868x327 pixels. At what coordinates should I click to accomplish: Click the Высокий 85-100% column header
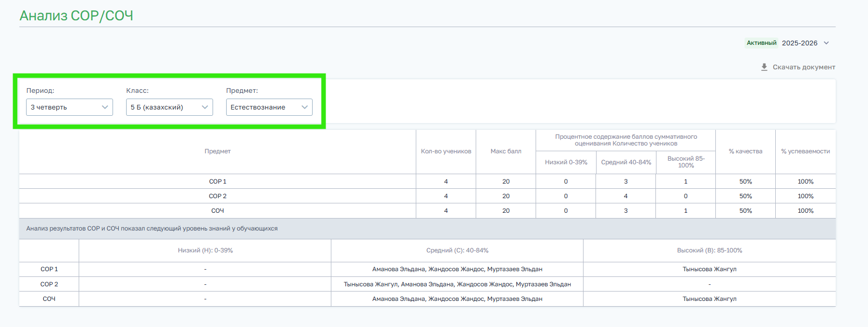click(x=686, y=162)
